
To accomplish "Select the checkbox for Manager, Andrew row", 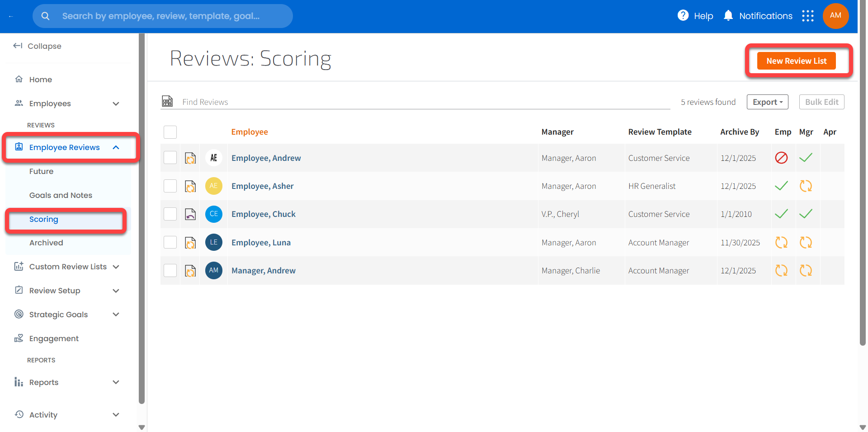I will (170, 270).
